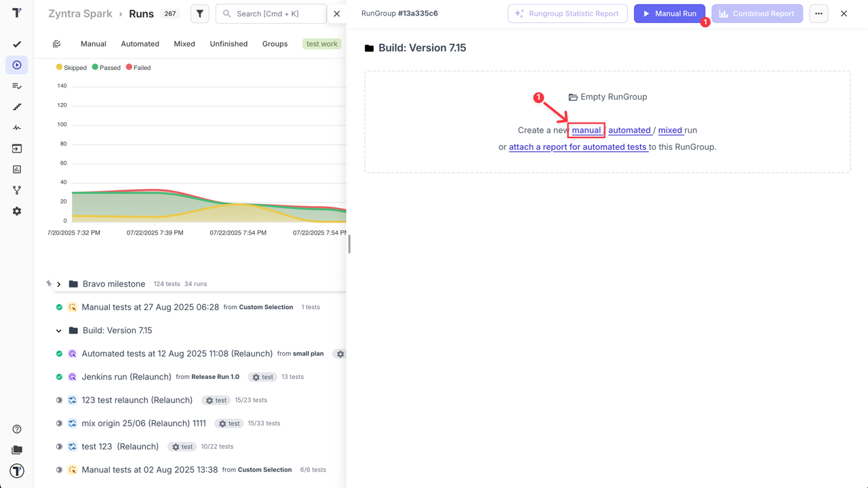The height and width of the screenshot is (488, 868).
Task: Collapse the Build: Version 7.15 folder
Action: pyautogui.click(x=59, y=331)
